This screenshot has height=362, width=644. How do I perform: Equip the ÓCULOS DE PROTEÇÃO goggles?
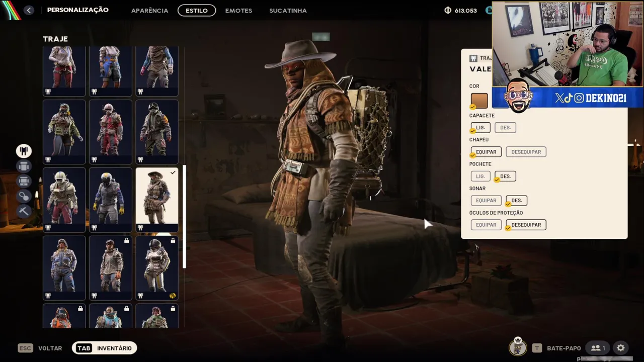(x=486, y=225)
